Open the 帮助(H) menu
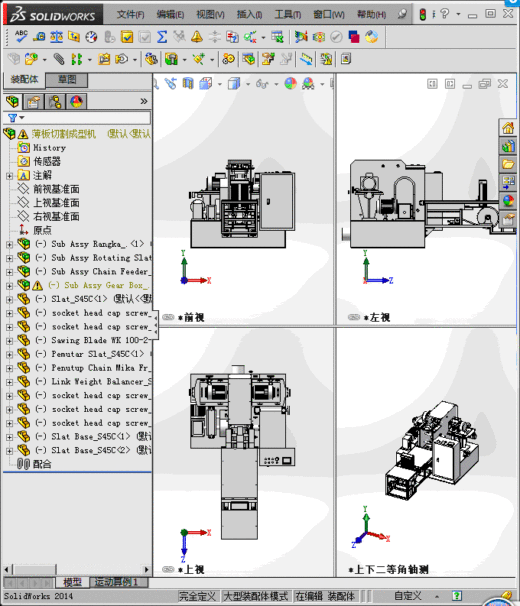Viewport: 520px width, 606px height. point(372,15)
